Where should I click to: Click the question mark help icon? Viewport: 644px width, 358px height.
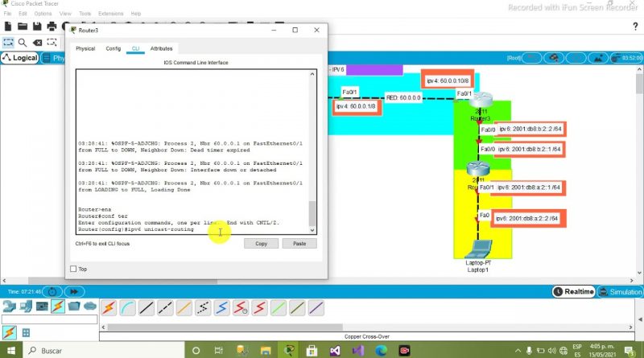pos(635,27)
